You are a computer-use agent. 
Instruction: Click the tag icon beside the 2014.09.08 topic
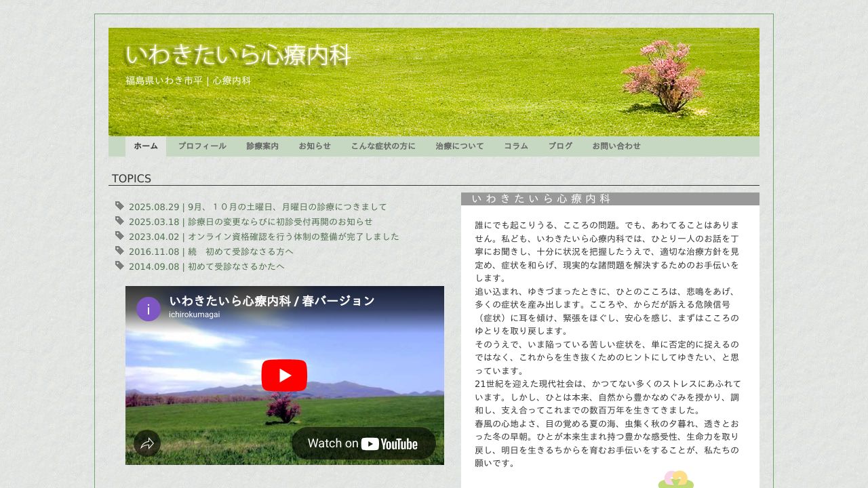click(x=119, y=266)
